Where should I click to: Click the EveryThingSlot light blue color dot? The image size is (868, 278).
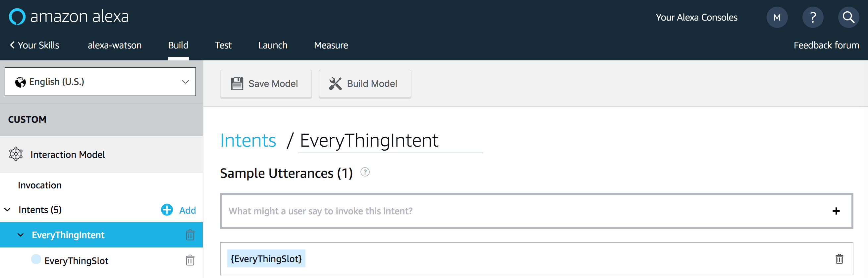36,259
